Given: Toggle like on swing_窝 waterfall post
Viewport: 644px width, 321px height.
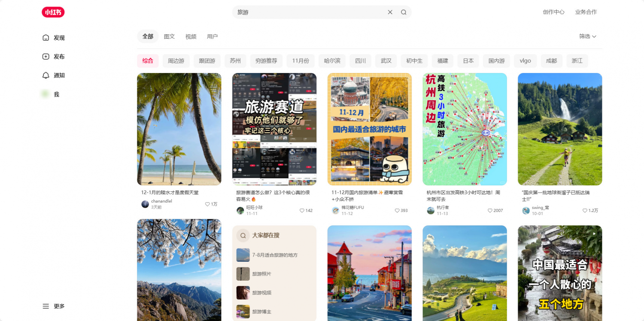Looking at the screenshot, I should pos(585,211).
